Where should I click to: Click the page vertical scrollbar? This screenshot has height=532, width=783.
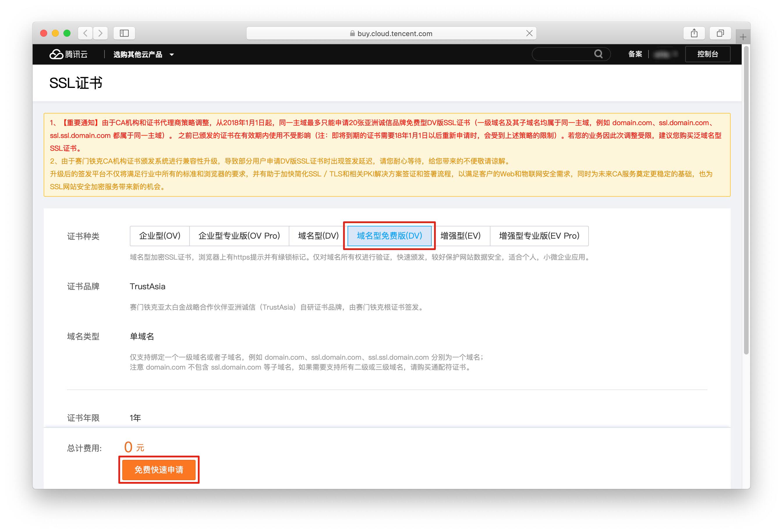tap(746, 201)
